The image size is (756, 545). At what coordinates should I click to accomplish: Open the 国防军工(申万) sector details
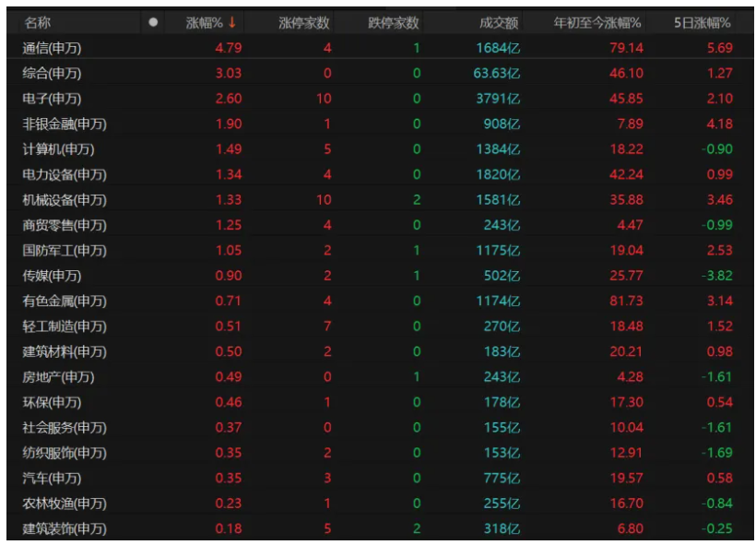coord(60,250)
